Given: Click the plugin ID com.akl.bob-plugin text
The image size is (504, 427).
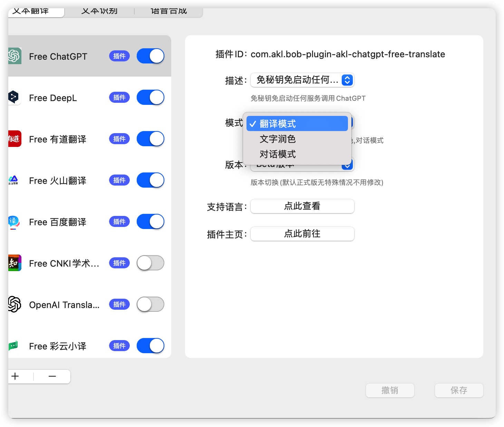Looking at the screenshot, I should (x=348, y=54).
